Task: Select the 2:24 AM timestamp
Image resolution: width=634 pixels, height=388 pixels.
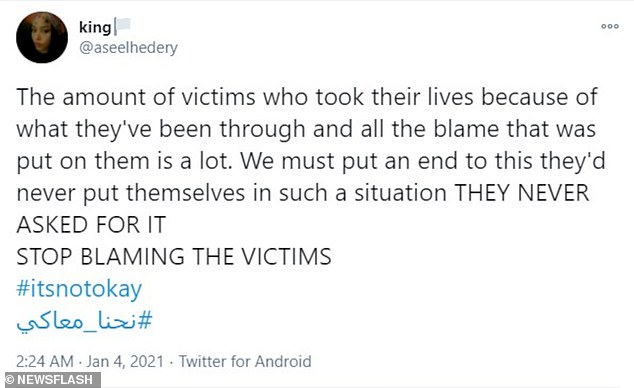Action: pyautogui.click(x=45, y=361)
